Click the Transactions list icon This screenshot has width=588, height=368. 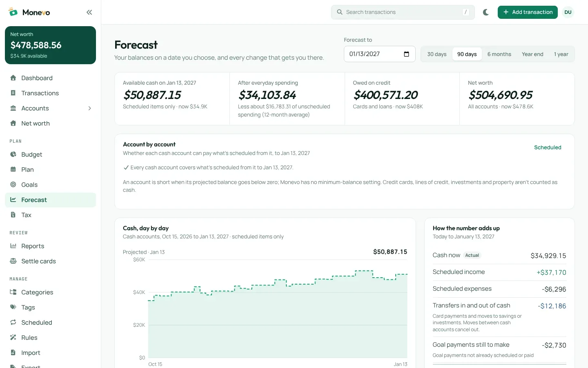13,93
